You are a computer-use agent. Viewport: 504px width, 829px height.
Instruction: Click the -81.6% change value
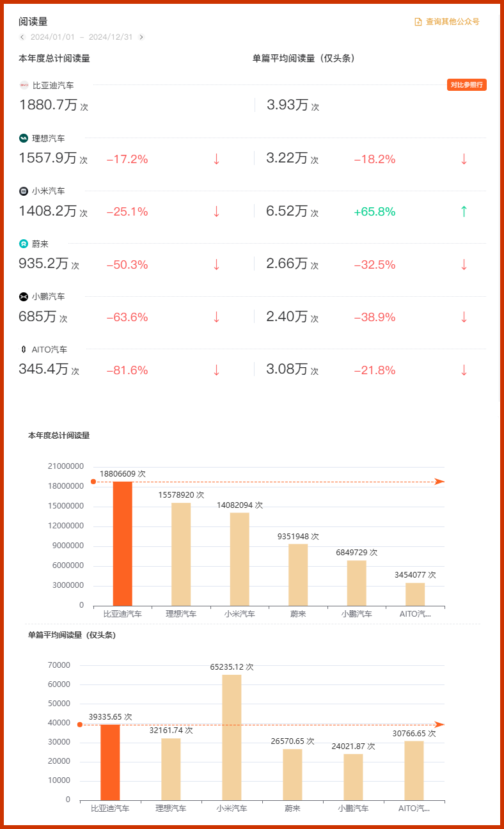(x=127, y=370)
